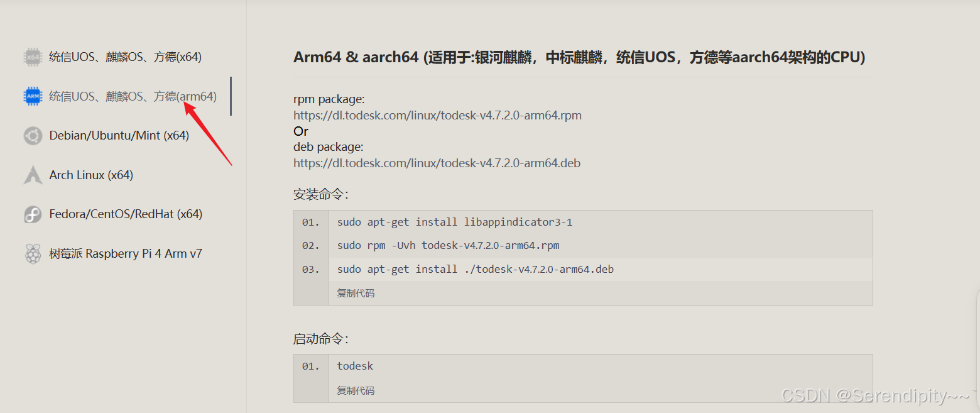Click the Arm64 & aarch64 heading
The image size is (980, 413).
click(579, 57)
